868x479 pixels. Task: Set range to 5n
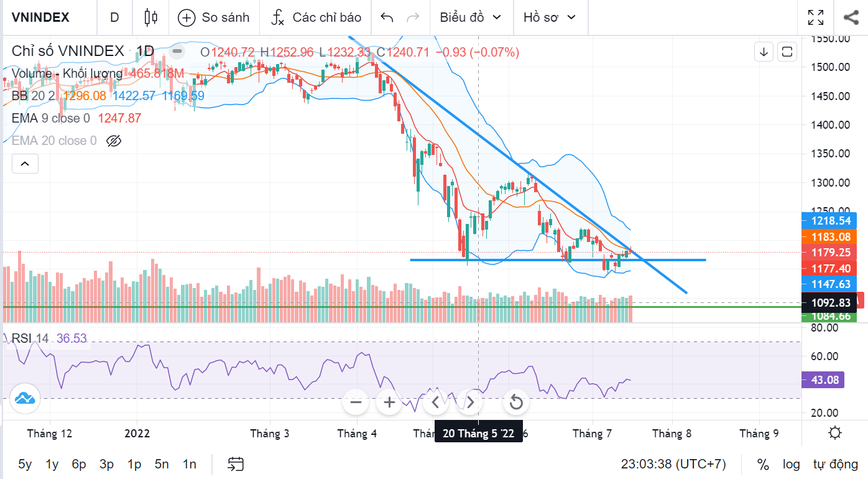(162, 464)
